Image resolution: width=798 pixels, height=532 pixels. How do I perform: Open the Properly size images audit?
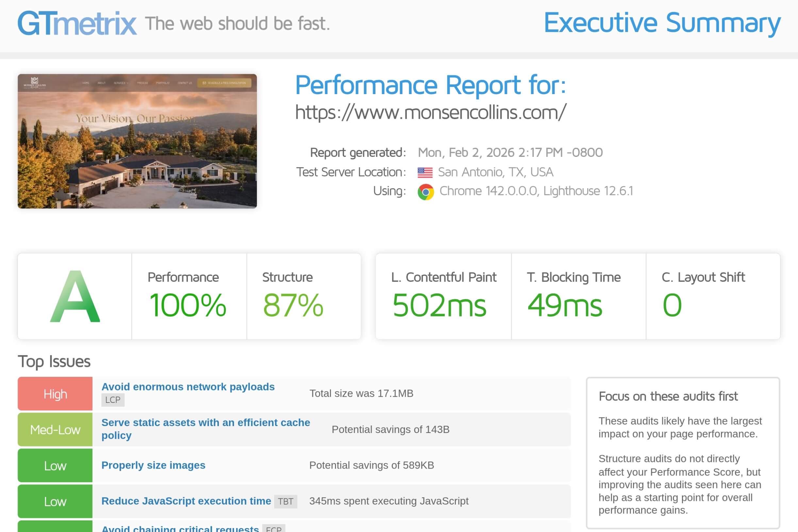tap(153, 465)
